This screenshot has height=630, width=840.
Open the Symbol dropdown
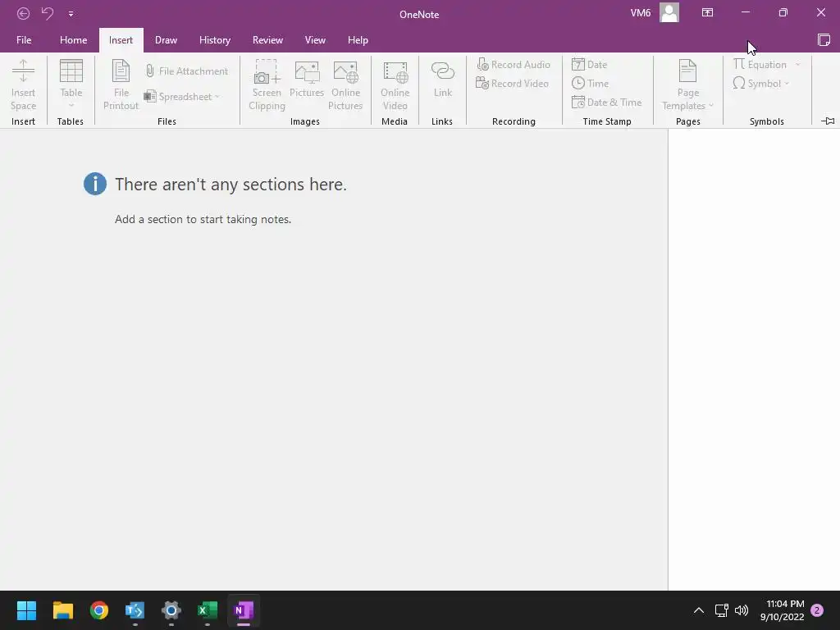[760, 84]
